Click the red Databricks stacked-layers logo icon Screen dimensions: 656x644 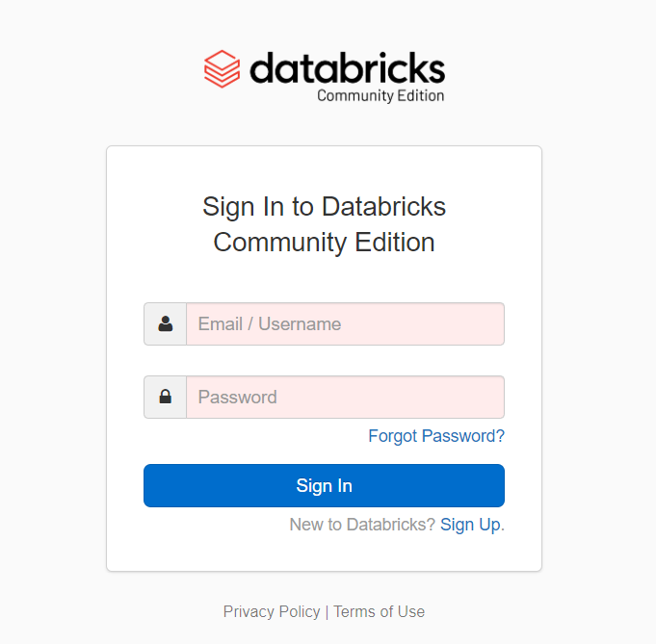pyautogui.click(x=222, y=69)
